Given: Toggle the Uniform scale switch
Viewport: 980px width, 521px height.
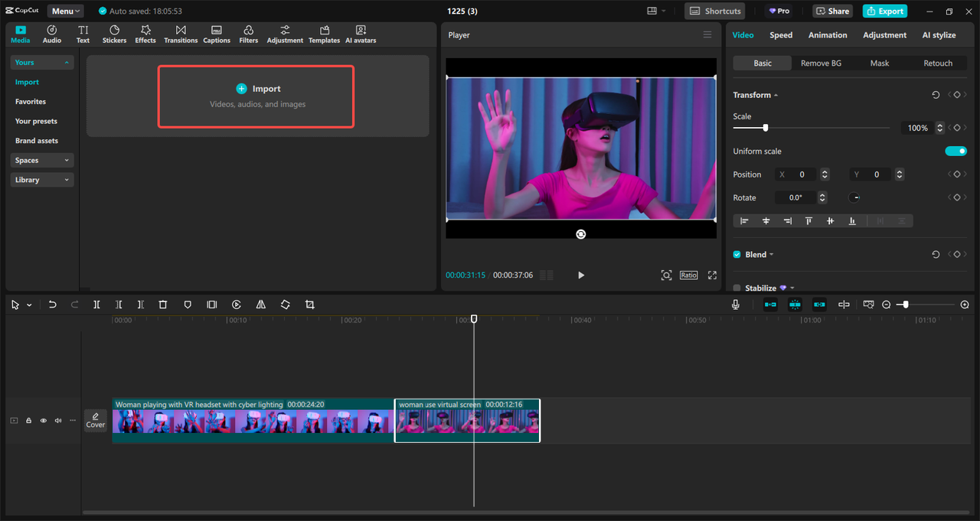Looking at the screenshot, I should (x=955, y=151).
